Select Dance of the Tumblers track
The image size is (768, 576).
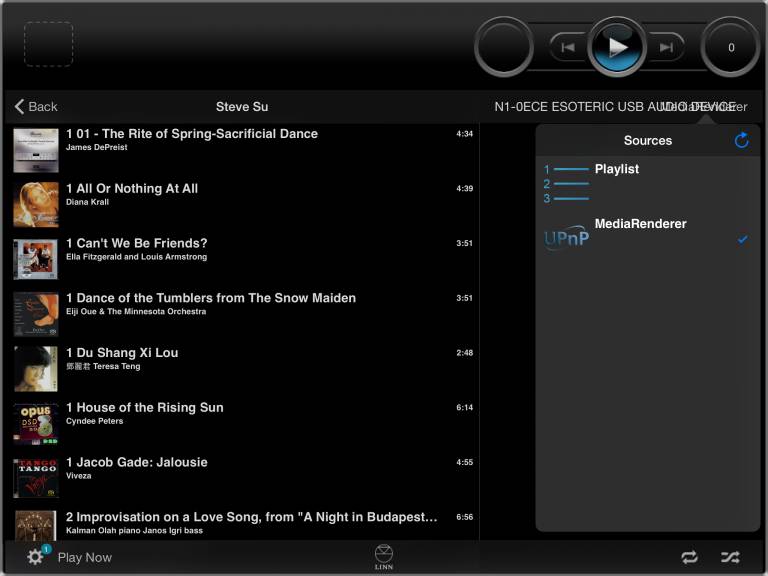click(x=243, y=315)
